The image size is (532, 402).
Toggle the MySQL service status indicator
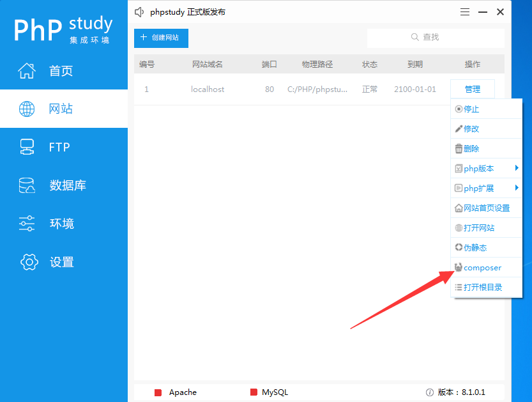253,392
